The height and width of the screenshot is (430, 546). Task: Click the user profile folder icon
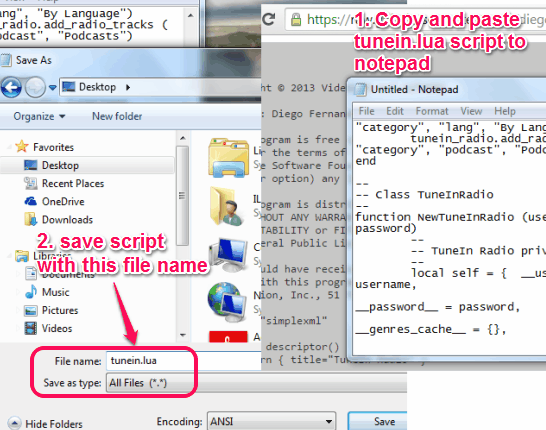228,207
